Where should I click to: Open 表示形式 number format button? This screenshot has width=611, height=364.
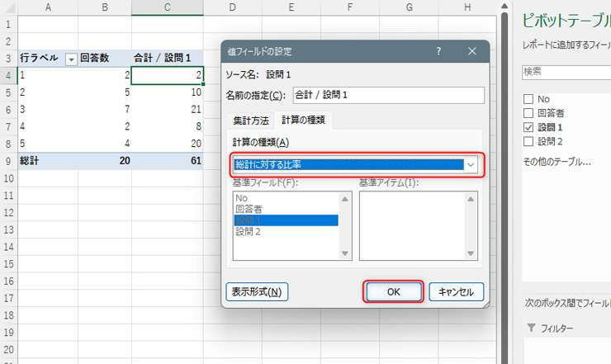pos(256,291)
